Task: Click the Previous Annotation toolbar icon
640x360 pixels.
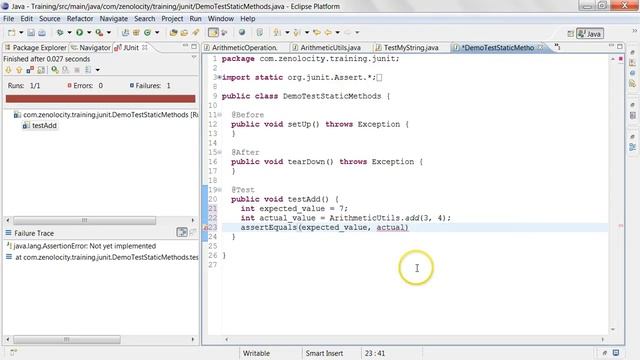Action: point(297,33)
